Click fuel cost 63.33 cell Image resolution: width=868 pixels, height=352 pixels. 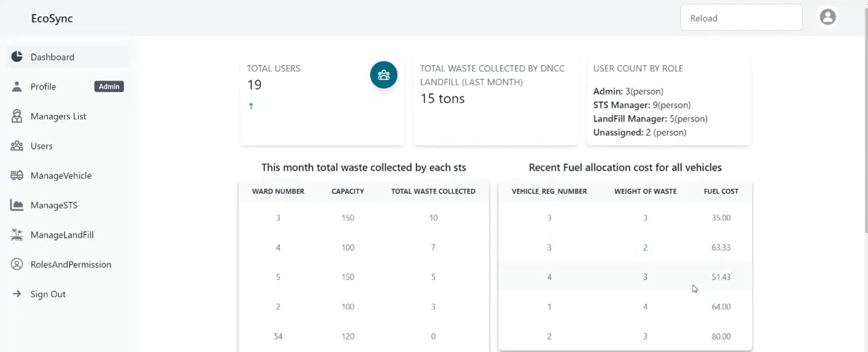(x=721, y=248)
